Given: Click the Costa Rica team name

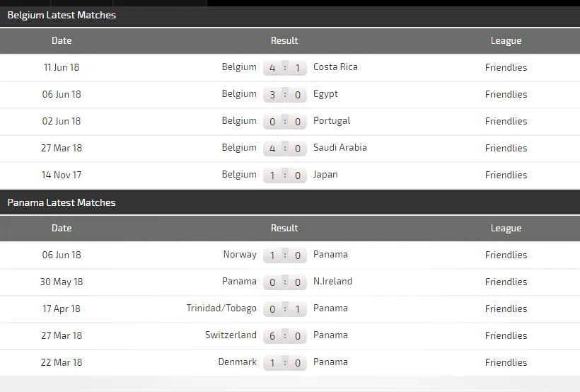Looking at the screenshot, I should click(335, 67).
